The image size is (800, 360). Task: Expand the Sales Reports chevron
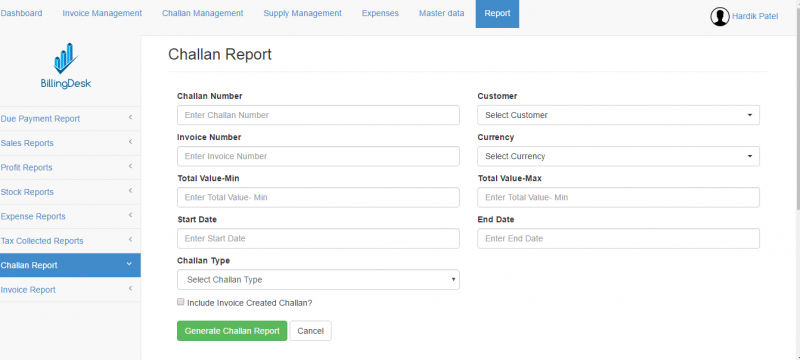[x=130, y=142]
